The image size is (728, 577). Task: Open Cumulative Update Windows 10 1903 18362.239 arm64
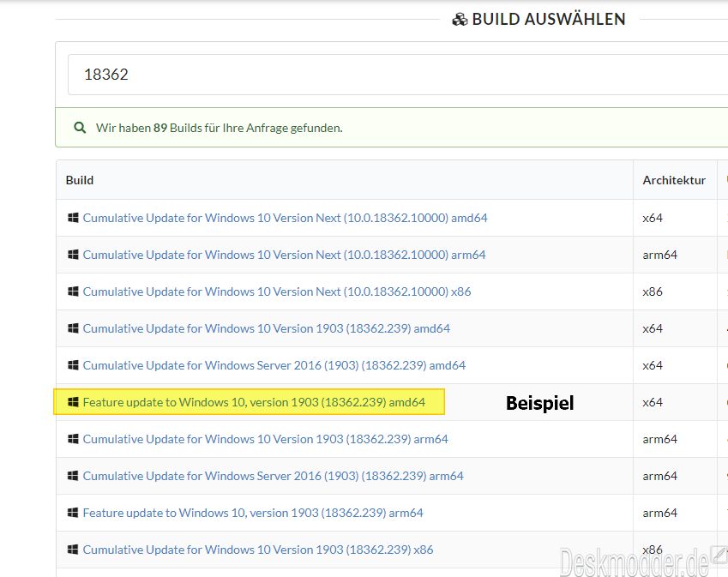pos(266,439)
